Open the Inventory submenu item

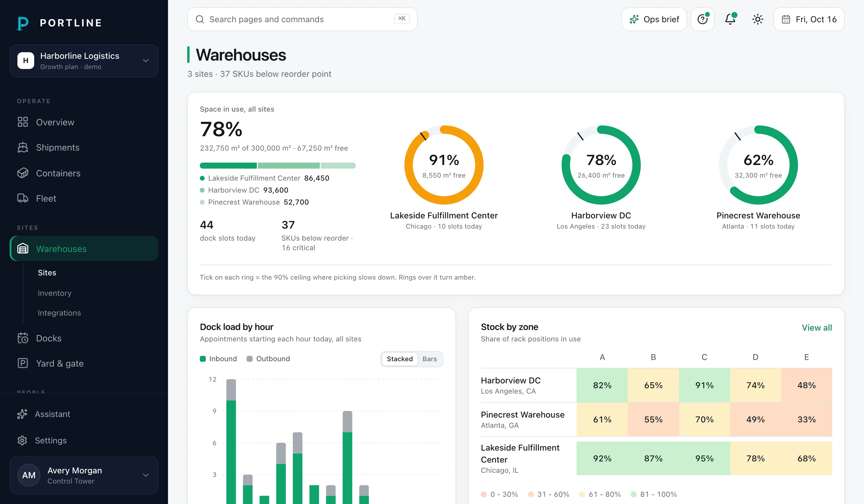coord(55,293)
